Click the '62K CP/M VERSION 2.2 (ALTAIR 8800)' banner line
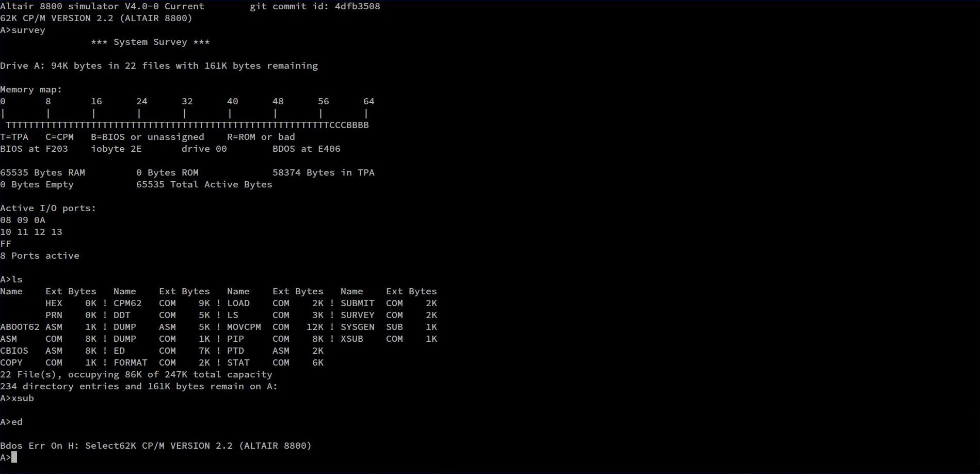This screenshot has height=474, width=980. tap(97, 18)
